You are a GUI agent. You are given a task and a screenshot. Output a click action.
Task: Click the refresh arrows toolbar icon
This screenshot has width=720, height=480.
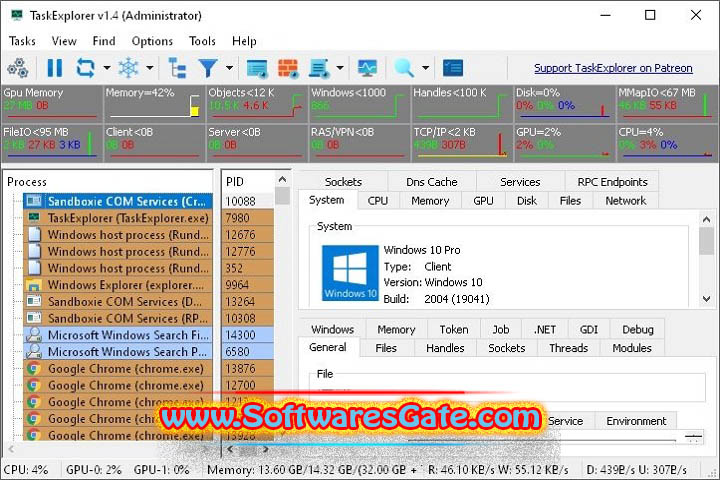click(85, 68)
